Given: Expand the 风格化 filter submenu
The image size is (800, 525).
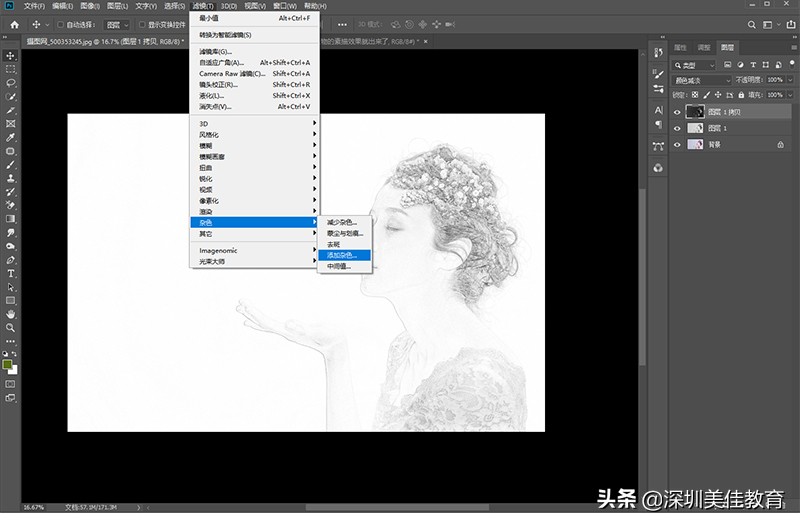Looking at the screenshot, I should click(254, 135).
